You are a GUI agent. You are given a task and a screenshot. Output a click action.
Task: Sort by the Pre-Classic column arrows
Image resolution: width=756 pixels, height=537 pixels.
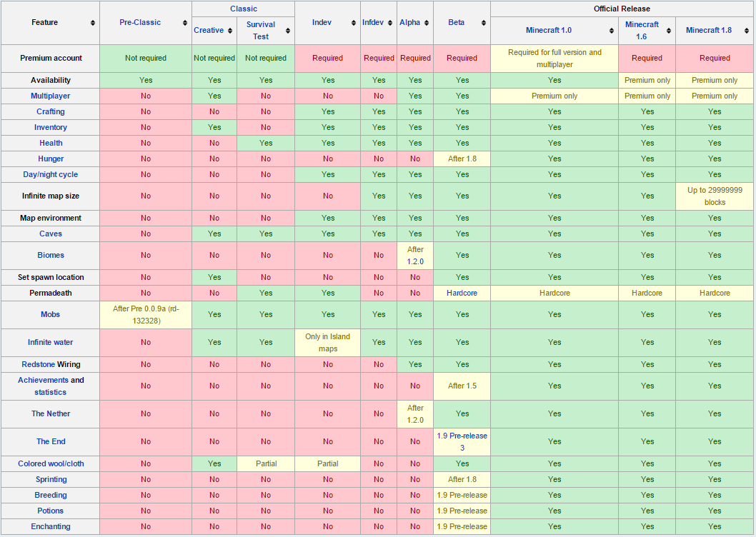tap(184, 23)
